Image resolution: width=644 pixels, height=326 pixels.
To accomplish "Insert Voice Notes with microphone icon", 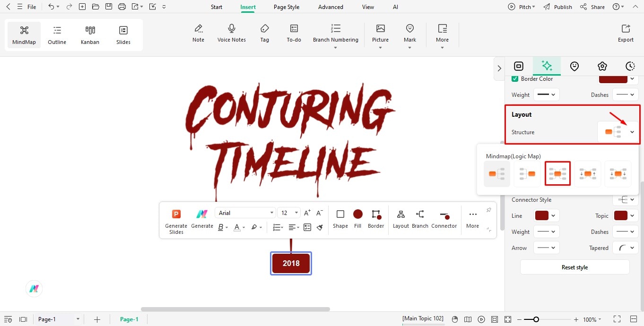I will [x=232, y=34].
